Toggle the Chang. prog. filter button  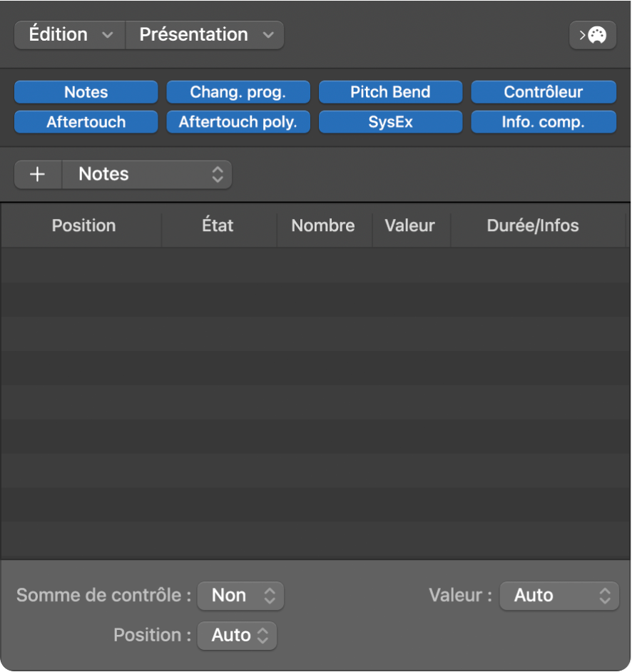(x=238, y=92)
